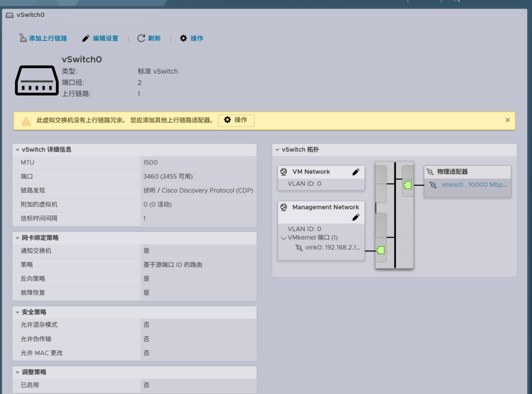Viewport: 532px width, 394px height.
Task: Click the Add uplink (添加上行链路) toolbar icon
Action: pos(23,38)
